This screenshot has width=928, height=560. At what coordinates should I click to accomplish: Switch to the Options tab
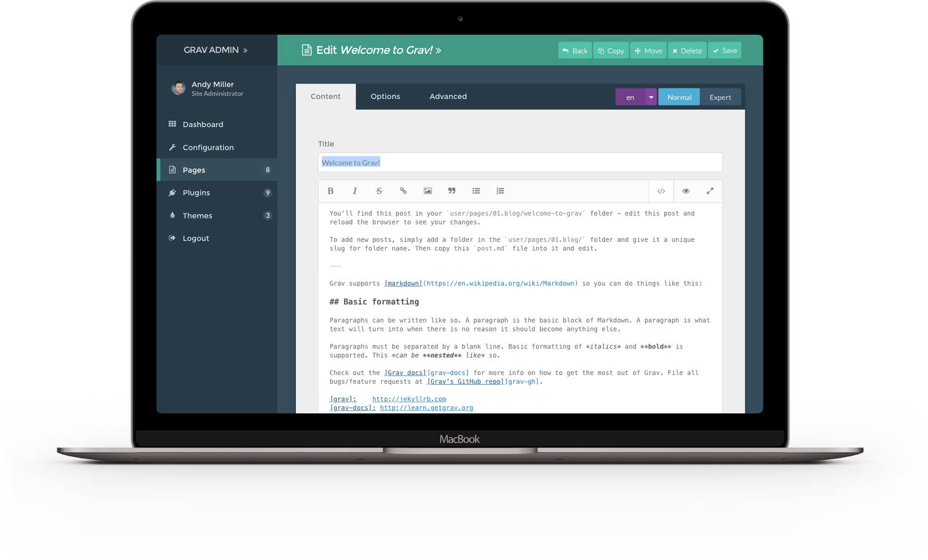(385, 96)
